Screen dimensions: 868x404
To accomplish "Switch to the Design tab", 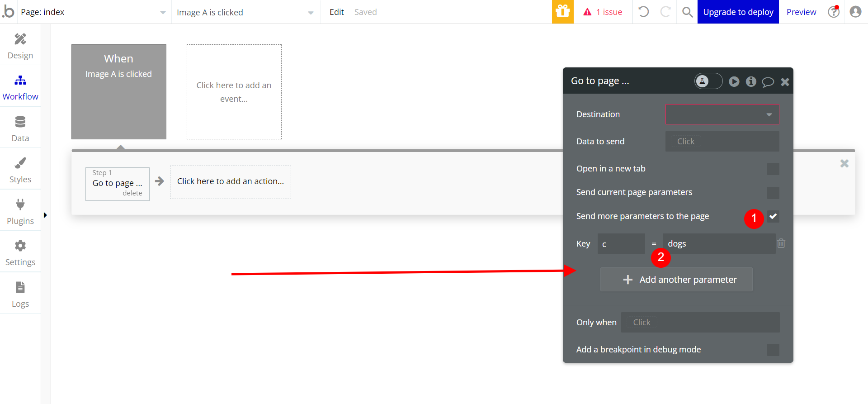I will [20, 47].
